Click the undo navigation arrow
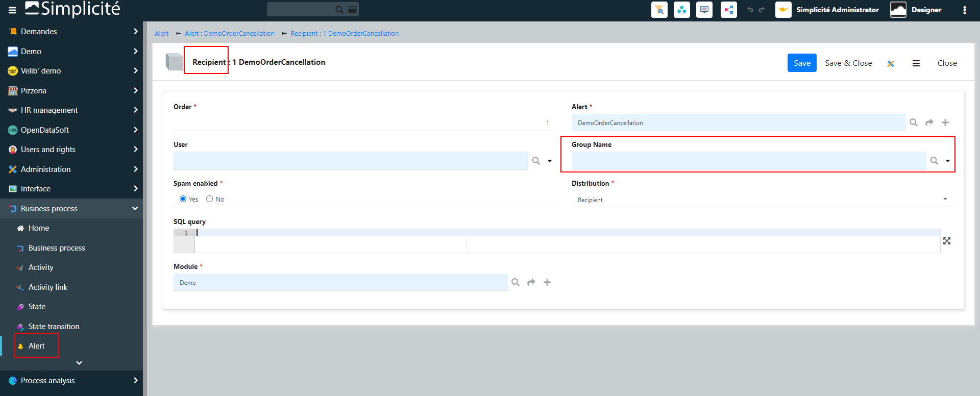The height and width of the screenshot is (396, 980). point(750,10)
